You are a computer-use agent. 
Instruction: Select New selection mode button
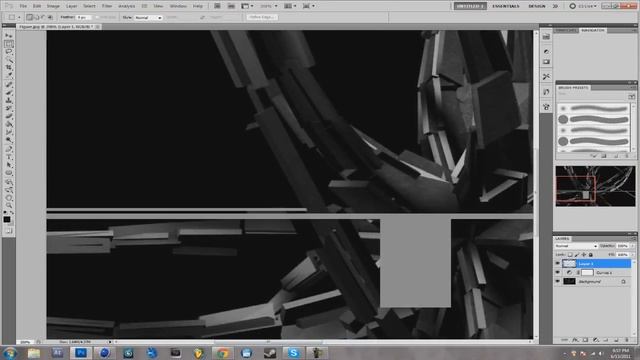29,18
